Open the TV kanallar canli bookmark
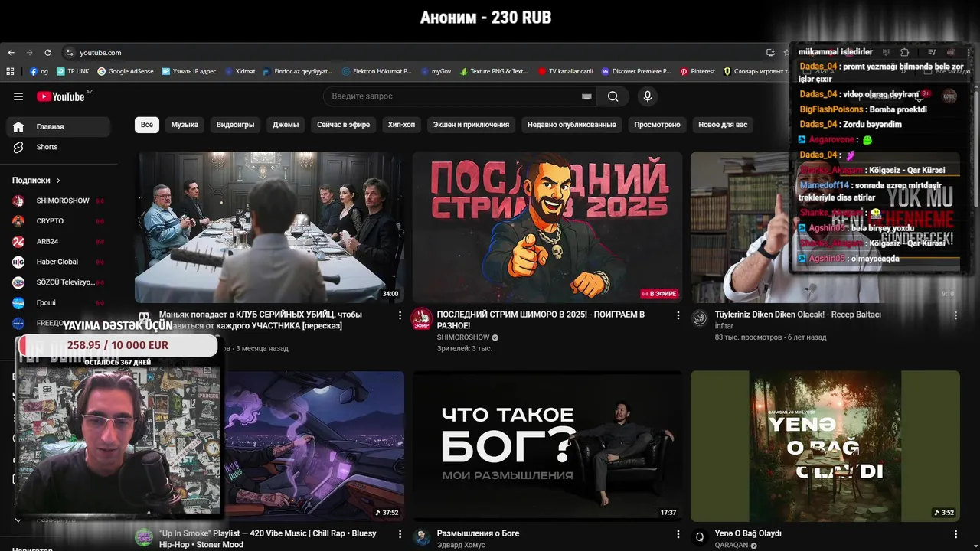 tap(566, 71)
